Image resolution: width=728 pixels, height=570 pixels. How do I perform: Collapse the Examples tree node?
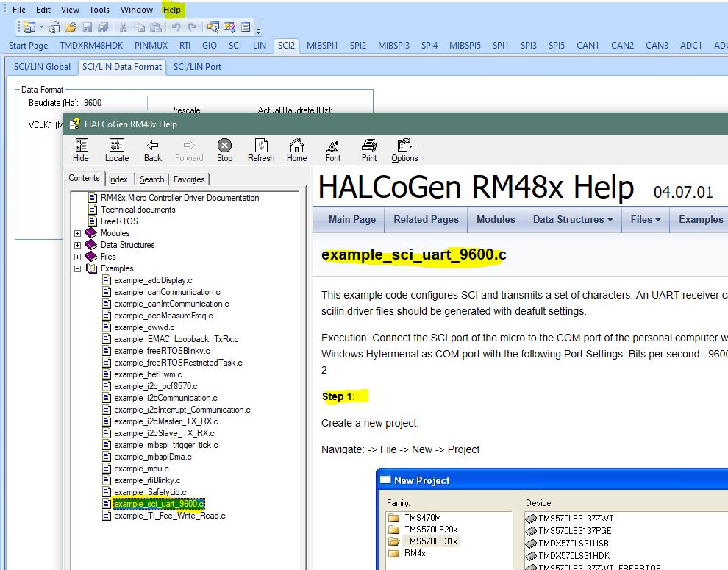pos(77,268)
